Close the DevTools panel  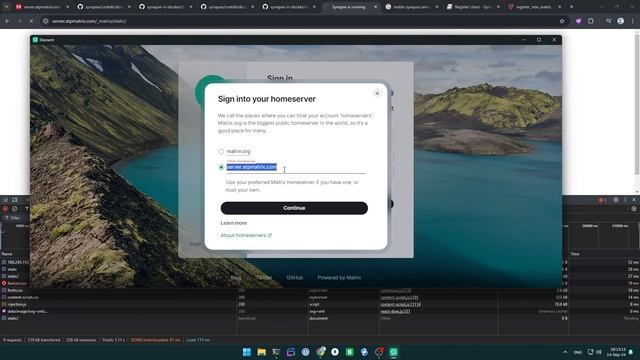(x=634, y=200)
